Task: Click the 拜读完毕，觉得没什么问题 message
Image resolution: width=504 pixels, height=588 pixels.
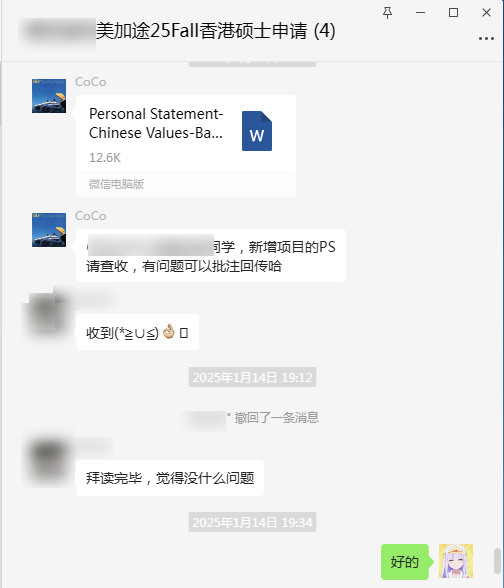Action: click(170, 478)
